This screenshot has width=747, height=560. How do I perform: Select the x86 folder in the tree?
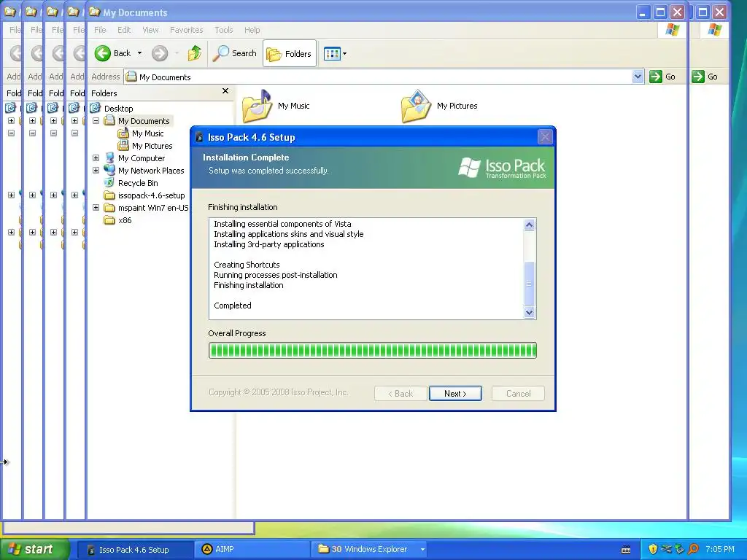(x=125, y=220)
